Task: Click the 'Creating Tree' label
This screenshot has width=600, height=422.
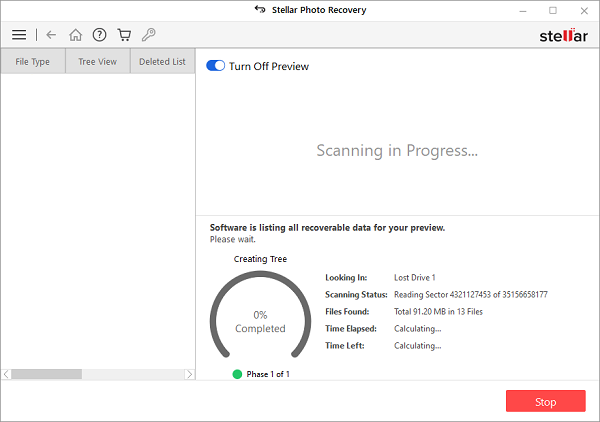Action: pyautogui.click(x=260, y=259)
